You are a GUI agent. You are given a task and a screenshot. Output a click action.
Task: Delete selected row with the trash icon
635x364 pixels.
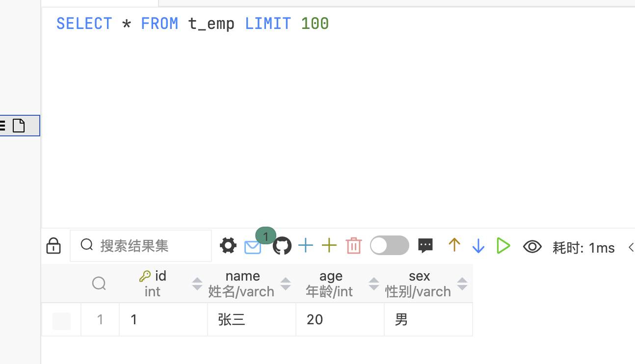[x=354, y=245]
